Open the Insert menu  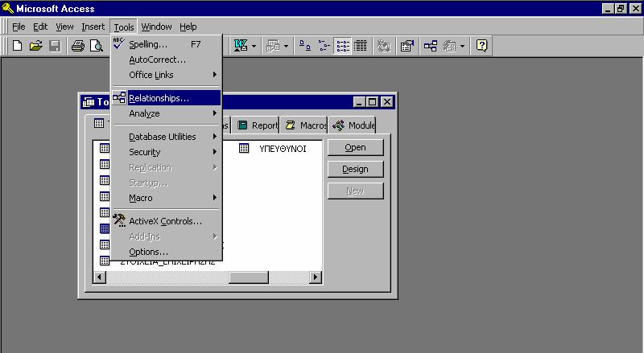[93, 27]
